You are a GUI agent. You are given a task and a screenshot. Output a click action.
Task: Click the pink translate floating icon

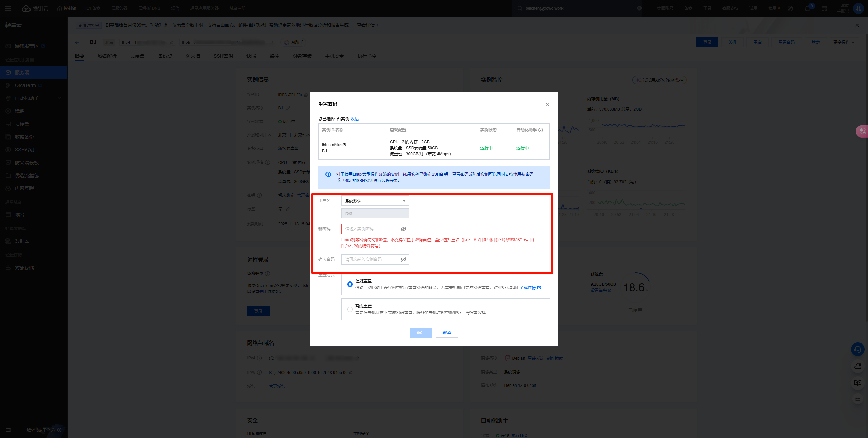tap(862, 131)
